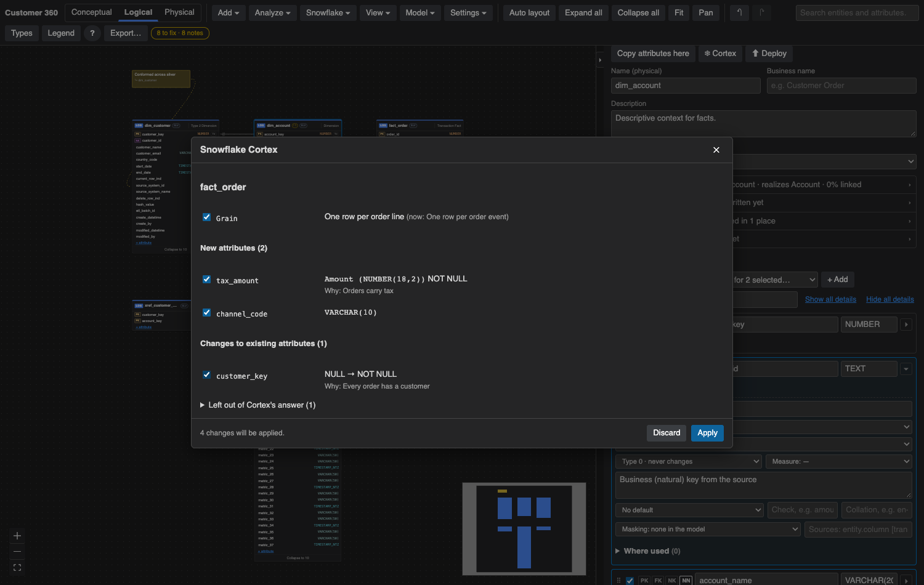
Task: Uncheck the channel_code attribute checkbox
Action: point(207,313)
